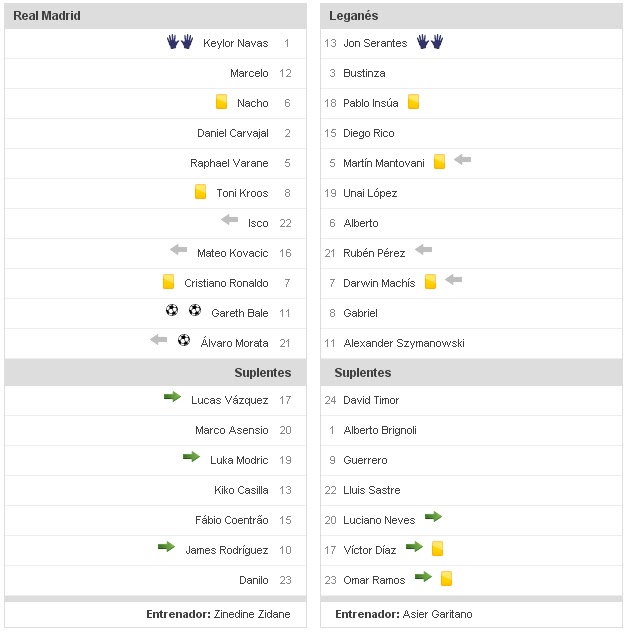Click the substituted-off arrow next to Isco

[230, 221]
